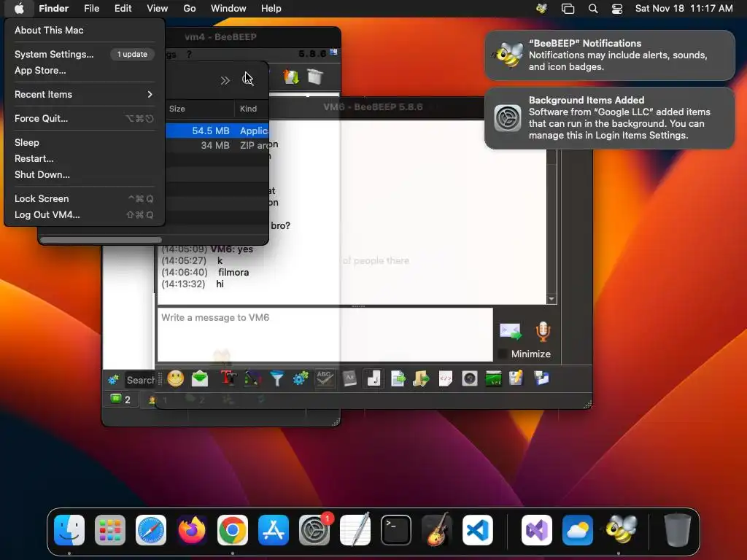The width and height of the screenshot is (747, 560).
Task: Click the screenshot camera icon in toolbar
Action: coord(470,379)
